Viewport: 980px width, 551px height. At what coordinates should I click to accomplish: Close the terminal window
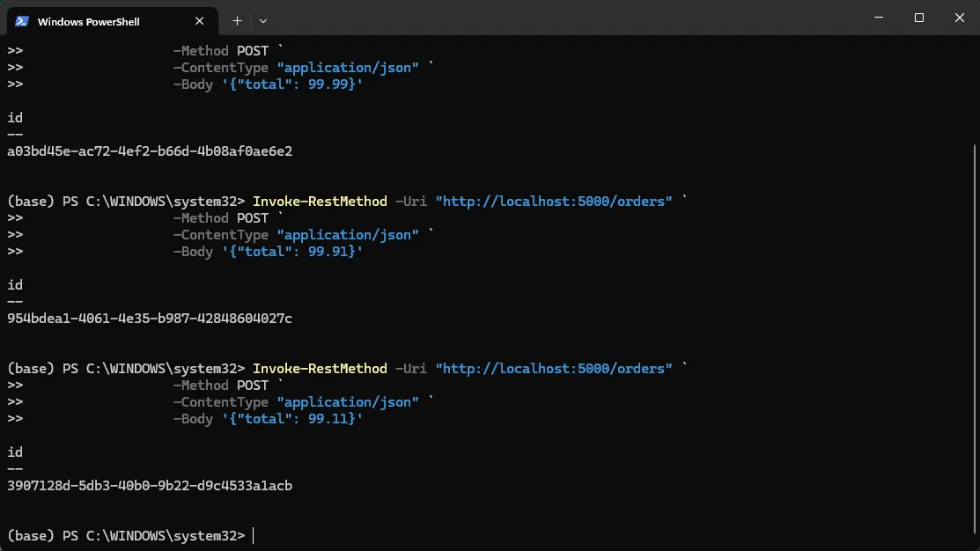pyautogui.click(x=959, y=18)
